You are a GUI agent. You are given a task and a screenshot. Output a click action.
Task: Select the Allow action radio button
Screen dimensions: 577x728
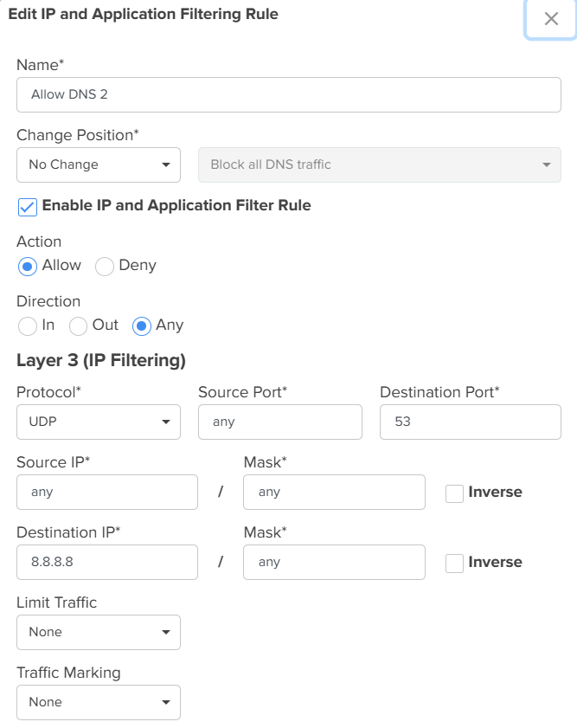[28, 267]
